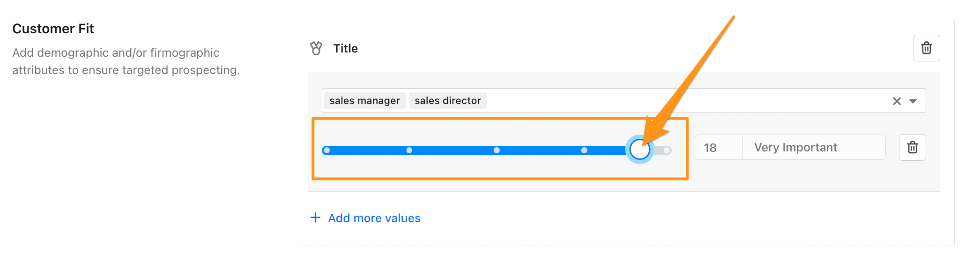
Task: Click the Title attribute heading
Action: pos(345,49)
